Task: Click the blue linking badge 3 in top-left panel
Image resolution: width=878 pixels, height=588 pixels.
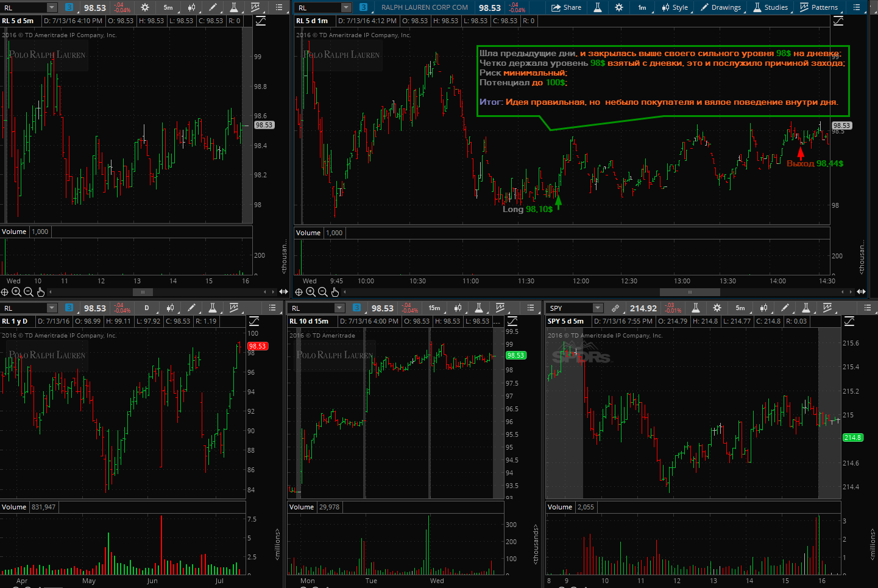Action: [x=69, y=7]
